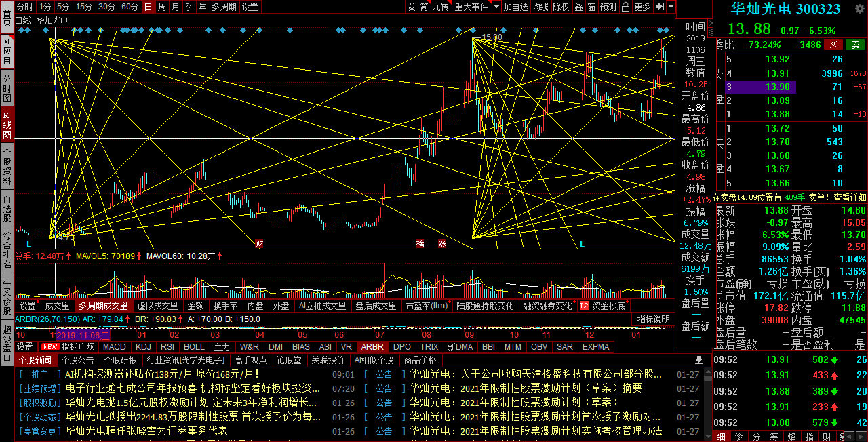The image size is (868, 442).
Task: Click the 财 marker under the K-line chart
Action: (258, 243)
